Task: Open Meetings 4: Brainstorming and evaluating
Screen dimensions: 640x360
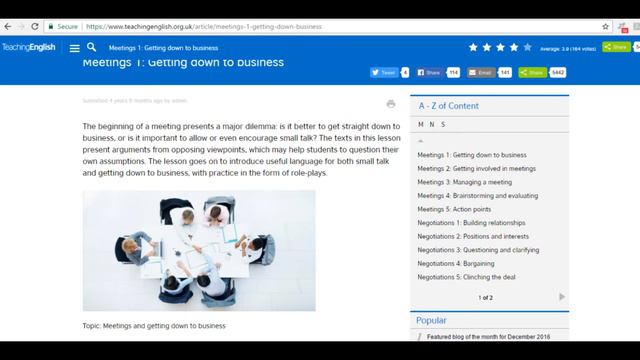Action: pyautogui.click(x=478, y=196)
